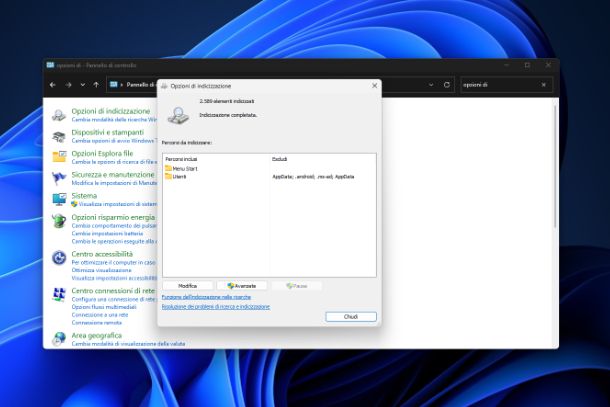Click Cambia impostazioni batteria link
Image resolution: width=610 pixels, height=407 pixels.
pos(107,233)
